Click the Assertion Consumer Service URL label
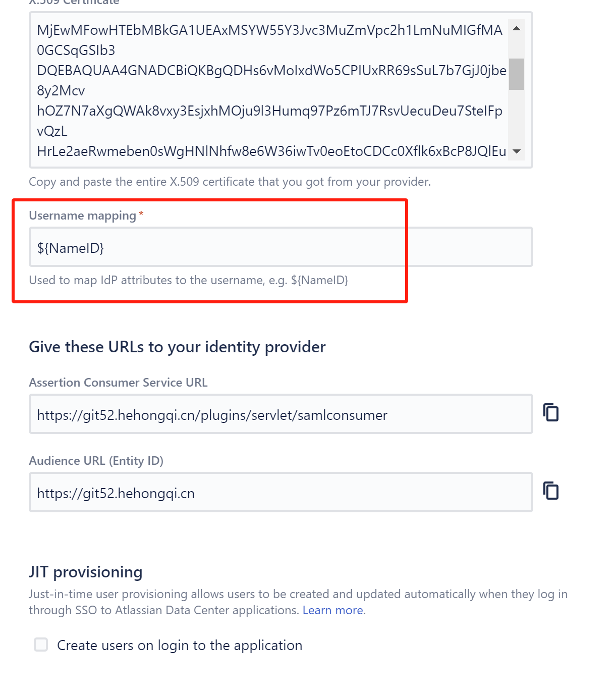 (x=118, y=383)
